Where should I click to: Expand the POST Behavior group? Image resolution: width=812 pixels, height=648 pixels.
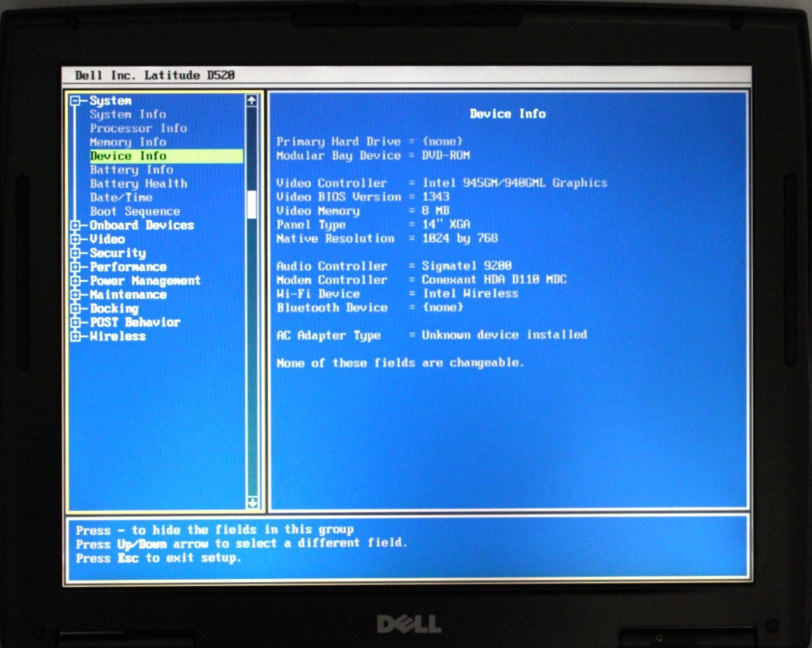76,323
